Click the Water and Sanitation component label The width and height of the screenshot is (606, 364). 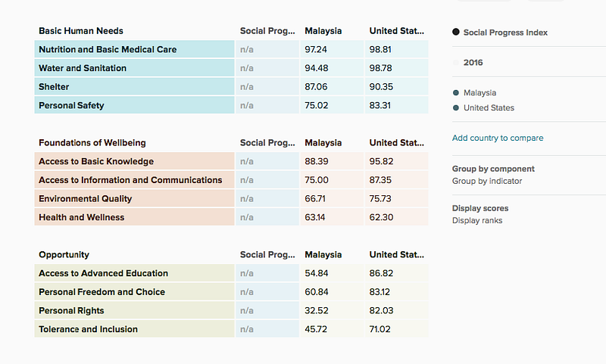click(x=83, y=68)
